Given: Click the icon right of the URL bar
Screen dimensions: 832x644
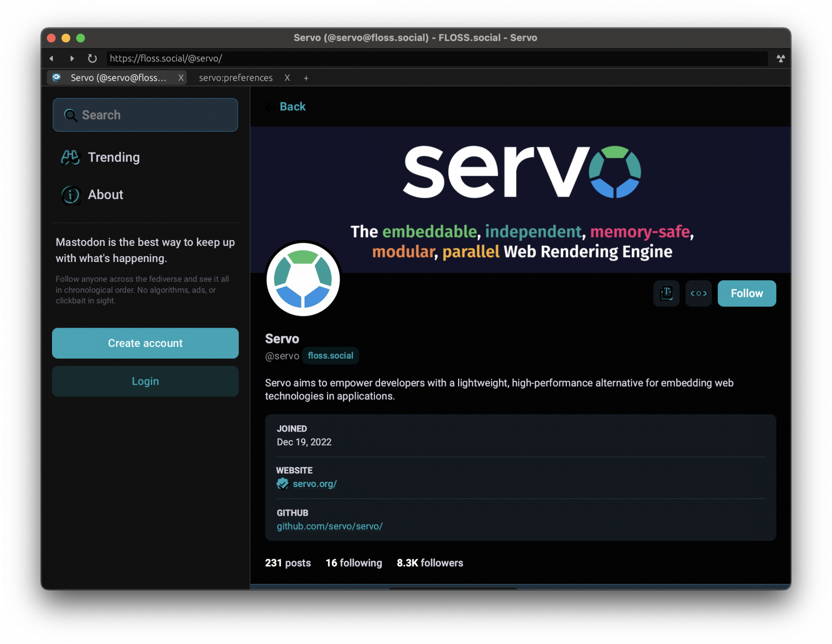Looking at the screenshot, I should pyautogui.click(x=780, y=59).
